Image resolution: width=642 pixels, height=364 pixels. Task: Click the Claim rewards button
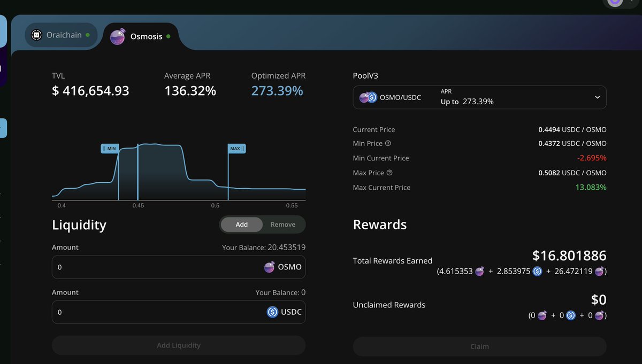(x=479, y=346)
